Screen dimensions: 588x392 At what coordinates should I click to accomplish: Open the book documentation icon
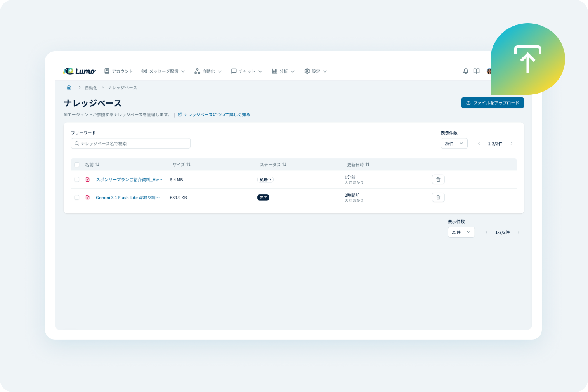click(476, 71)
